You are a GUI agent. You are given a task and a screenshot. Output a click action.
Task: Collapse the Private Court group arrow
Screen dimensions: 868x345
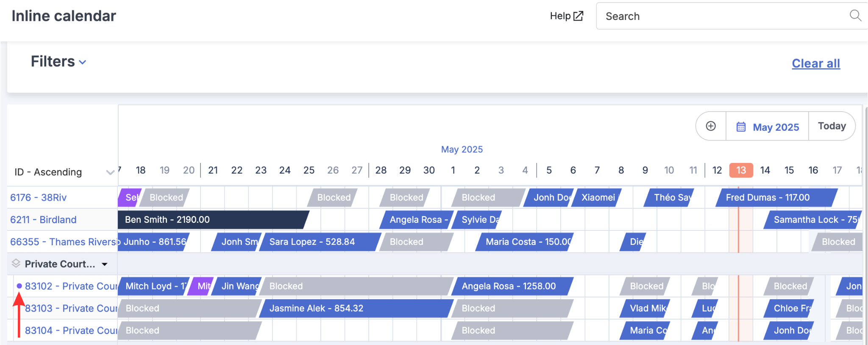(x=105, y=264)
